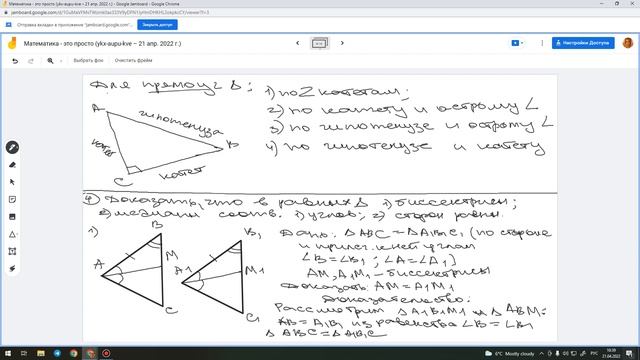Open the Google account avatar
Viewport: 640px width, 360px height.
pos(628,43)
